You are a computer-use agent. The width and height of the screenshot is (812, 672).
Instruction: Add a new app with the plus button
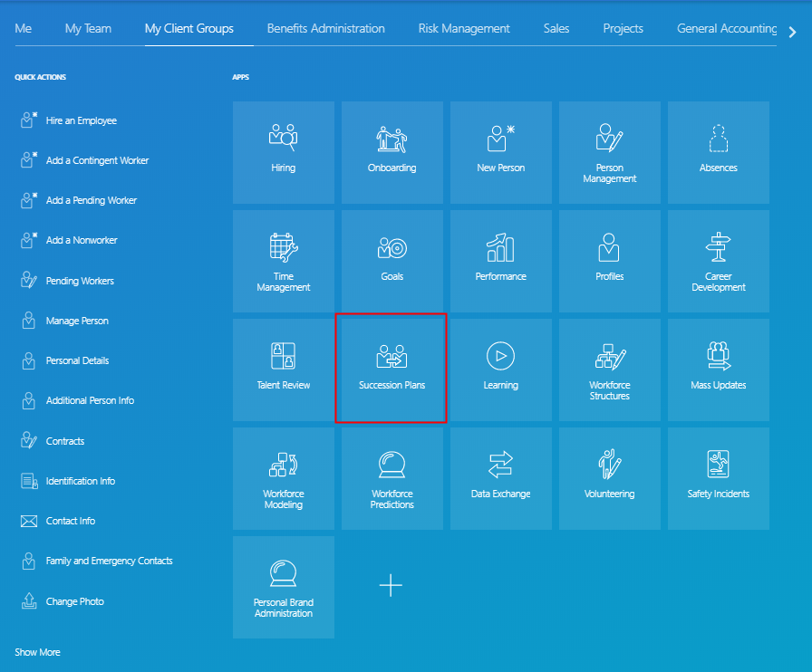click(391, 585)
